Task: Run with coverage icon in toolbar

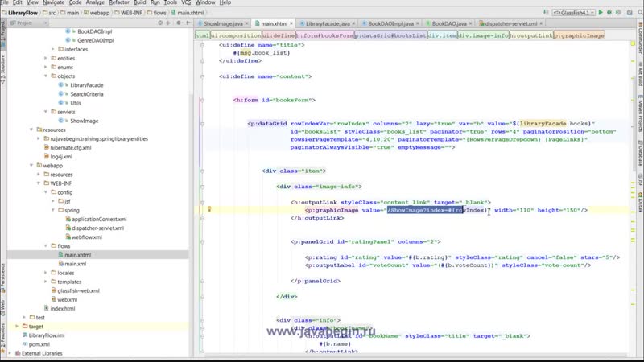Action: click(x=618, y=13)
